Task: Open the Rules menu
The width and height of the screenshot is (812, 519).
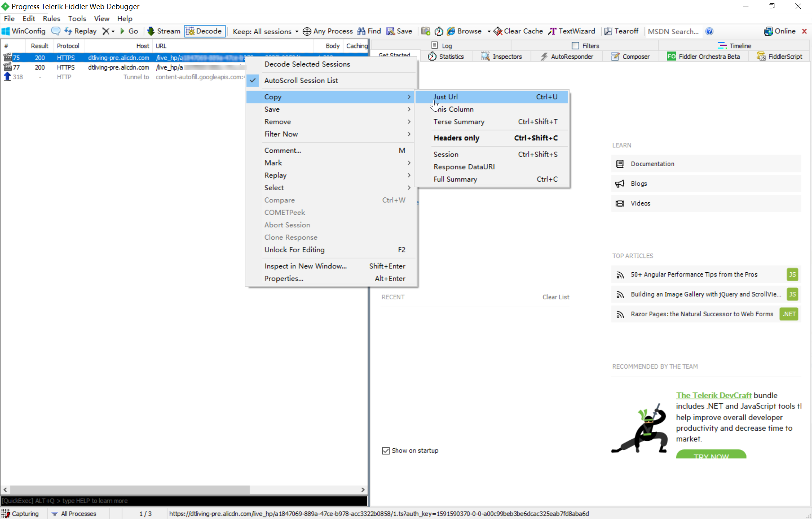Action: tap(52, 18)
